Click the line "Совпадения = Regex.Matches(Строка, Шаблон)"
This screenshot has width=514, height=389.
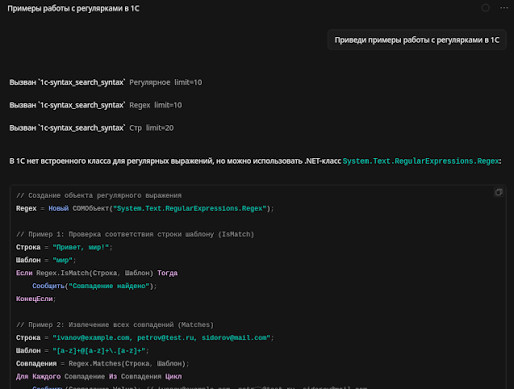click(102, 364)
